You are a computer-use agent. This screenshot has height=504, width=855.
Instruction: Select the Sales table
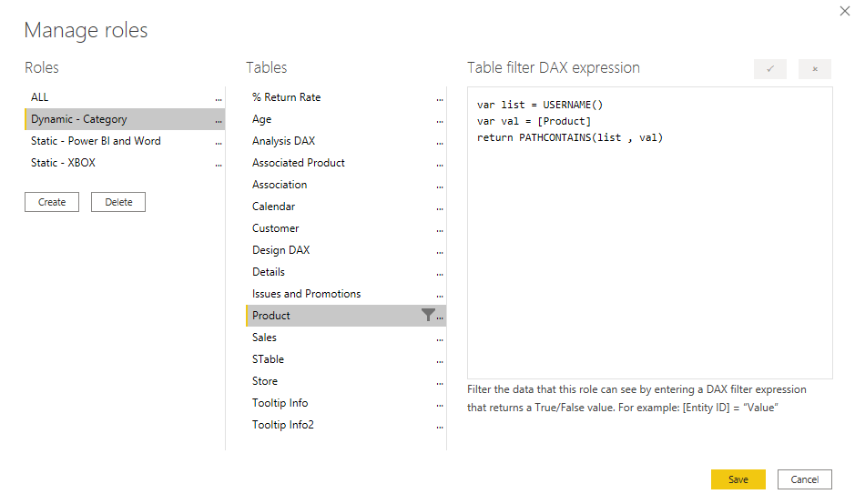click(346, 337)
